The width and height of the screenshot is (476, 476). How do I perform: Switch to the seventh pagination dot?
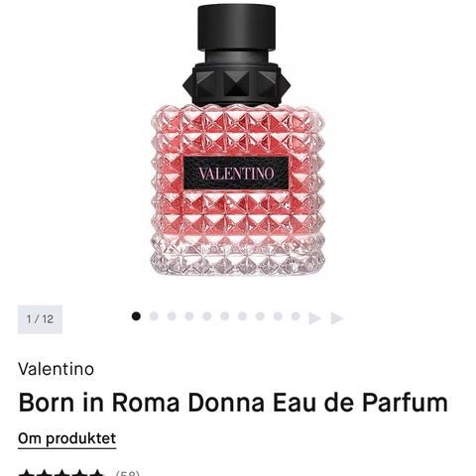point(242,316)
